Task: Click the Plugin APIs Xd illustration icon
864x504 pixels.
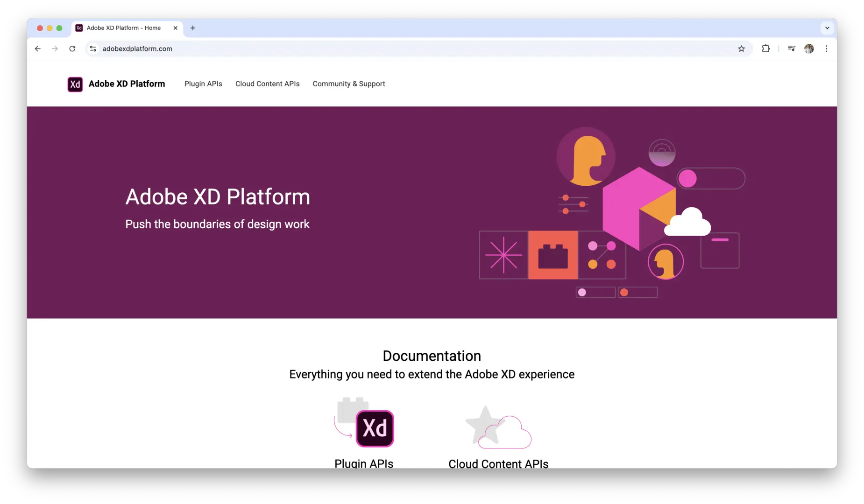Action: 364,422
